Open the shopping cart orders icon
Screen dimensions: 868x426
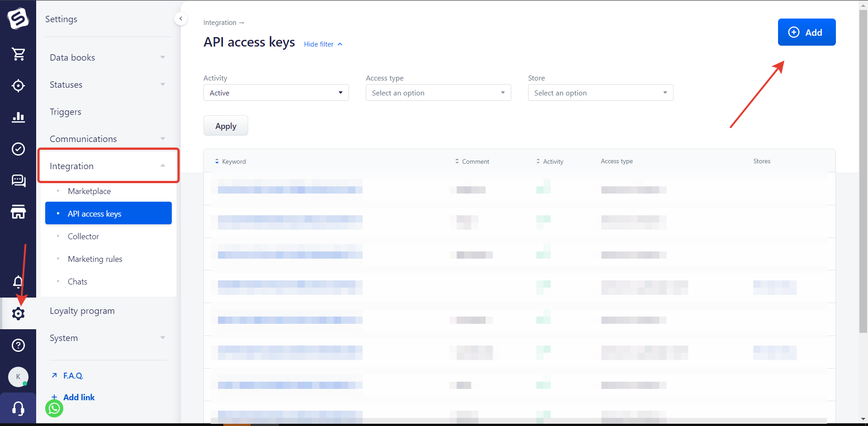(18, 54)
